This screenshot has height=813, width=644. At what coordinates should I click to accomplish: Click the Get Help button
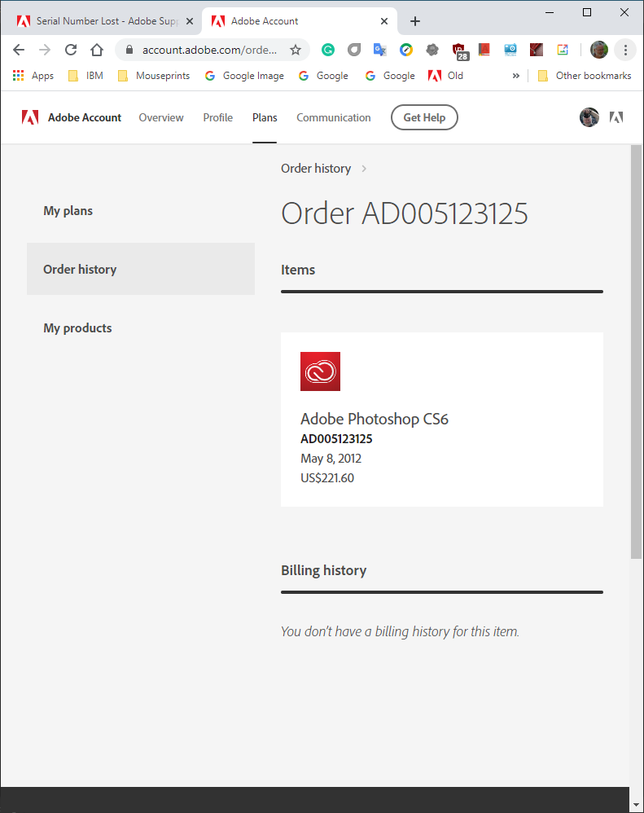(x=424, y=117)
